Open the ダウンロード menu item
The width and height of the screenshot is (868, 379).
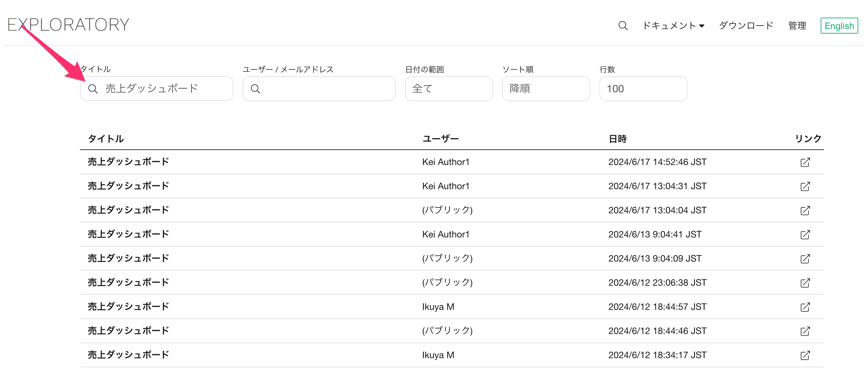point(746,25)
